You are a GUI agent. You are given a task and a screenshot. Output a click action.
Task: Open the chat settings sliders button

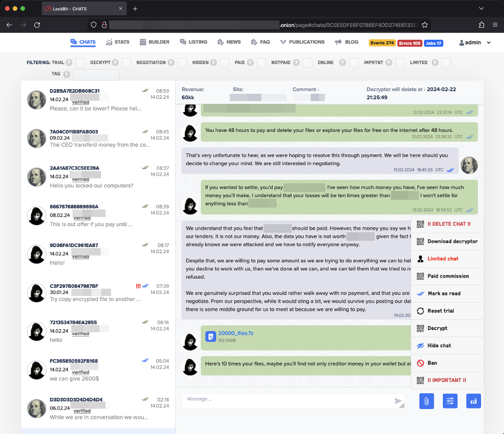pyautogui.click(x=450, y=401)
